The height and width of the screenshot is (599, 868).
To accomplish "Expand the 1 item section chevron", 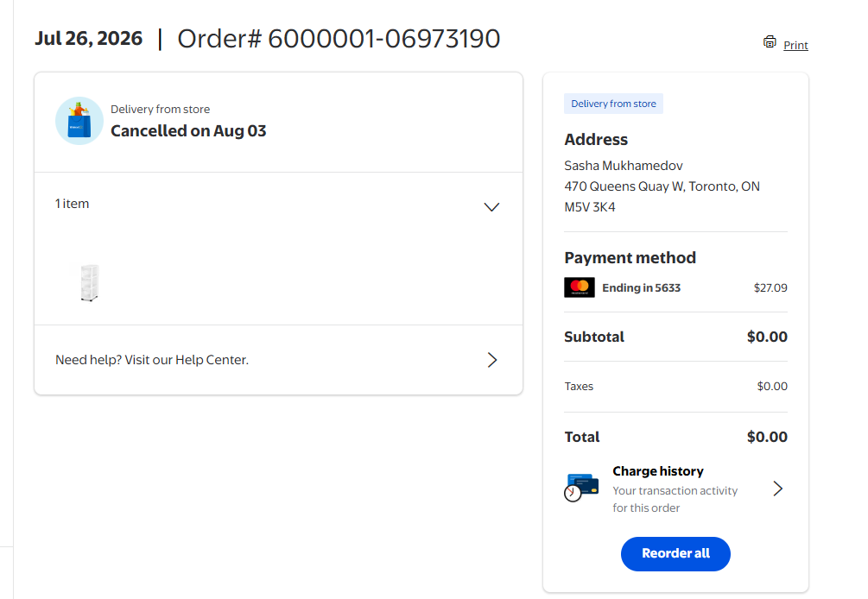I will 491,207.
